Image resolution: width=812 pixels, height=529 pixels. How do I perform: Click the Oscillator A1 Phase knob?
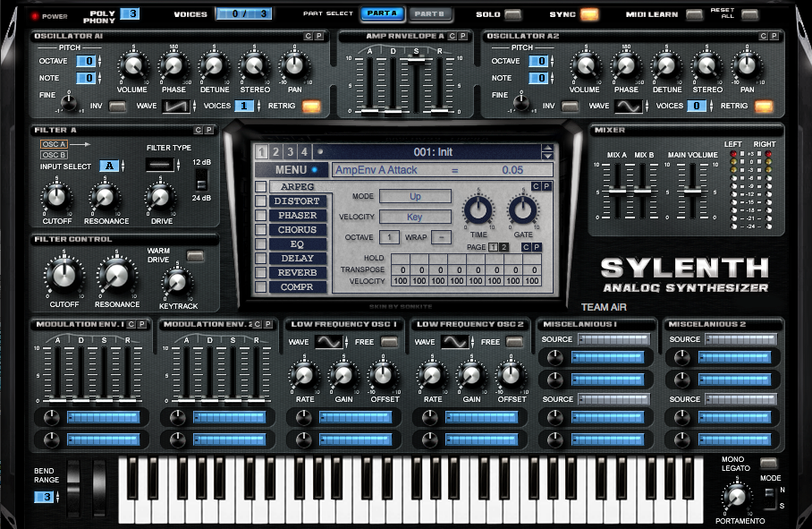(173, 66)
